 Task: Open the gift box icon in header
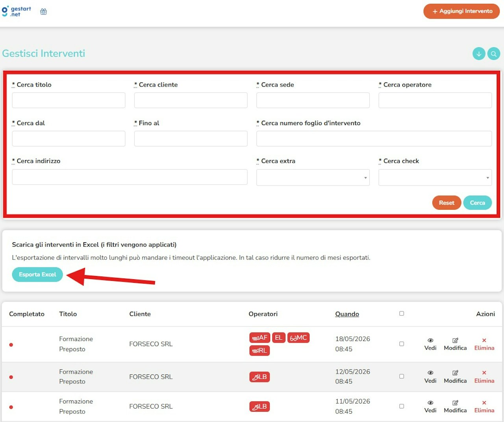point(44,12)
